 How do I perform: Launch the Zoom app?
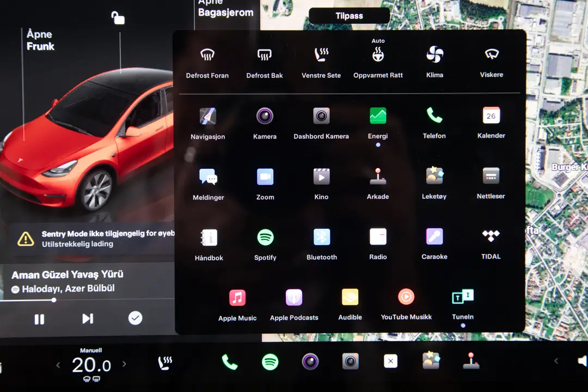[265, 184]
